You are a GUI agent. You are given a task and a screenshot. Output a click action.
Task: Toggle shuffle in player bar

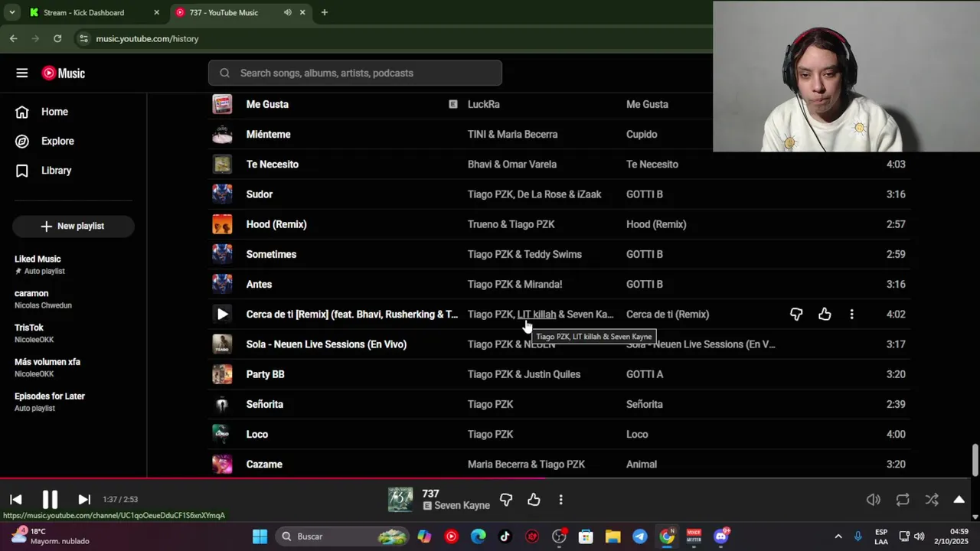[x=931, y=499]
